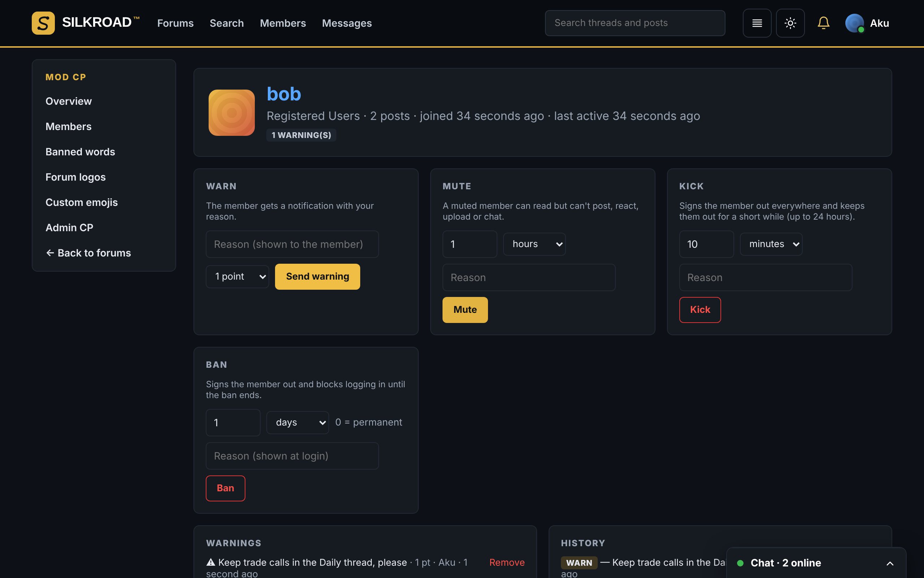924x578 pixels.
Task: Click the Kick button
Action: click(700, 310)
